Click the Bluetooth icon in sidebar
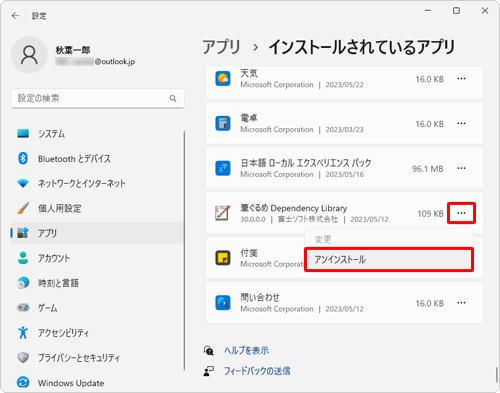This screenshot has height=393, width=500. (x=23, y=158)
